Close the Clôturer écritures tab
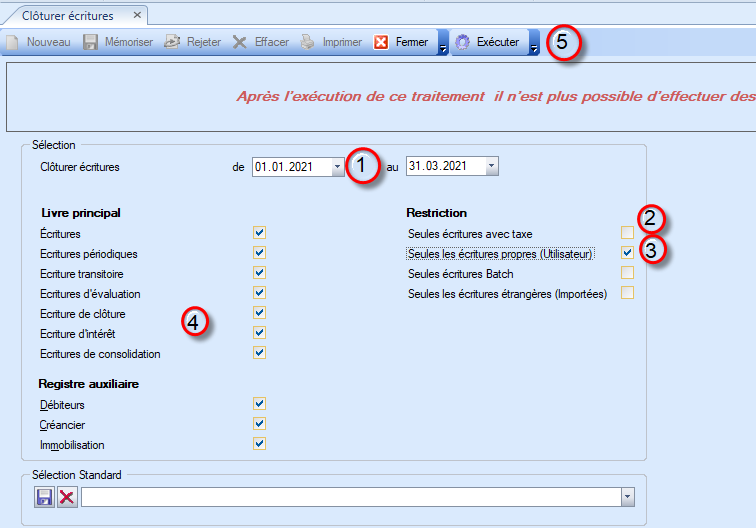The height and width of the screenshot is (528, 756). (x=137, y=15)
